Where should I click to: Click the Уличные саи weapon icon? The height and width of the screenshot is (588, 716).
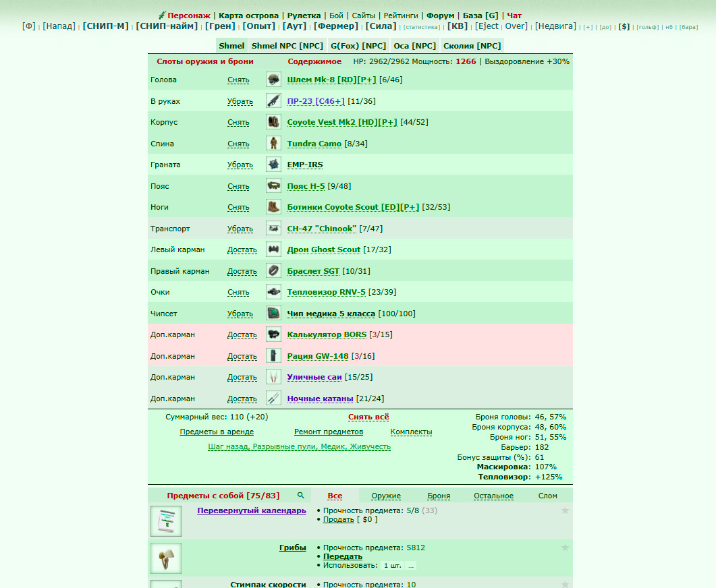[273, 377]
